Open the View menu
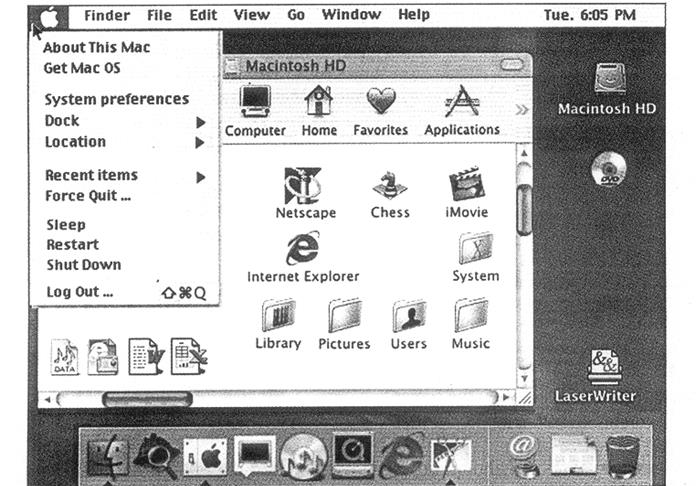 (x=252, y=15)
